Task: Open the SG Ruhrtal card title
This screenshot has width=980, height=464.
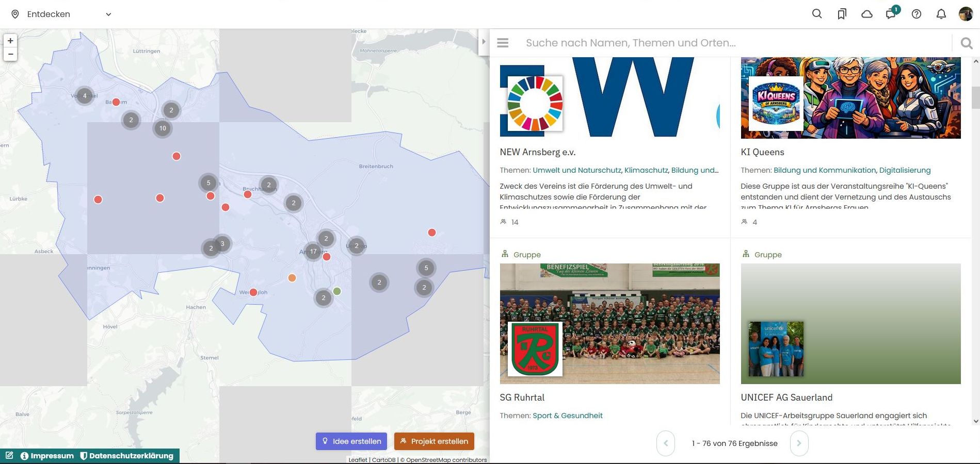Action: [x=522, y=397]
